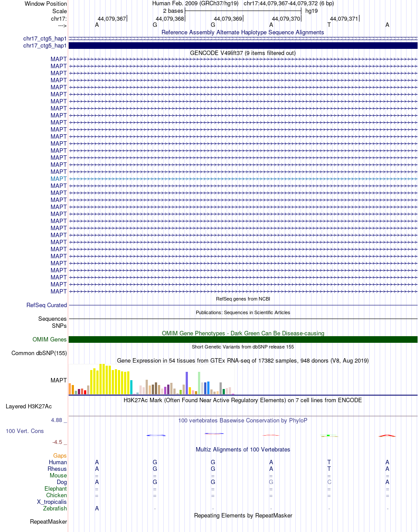Click the Human Feb. 2009 (GRCh37/hg19) title
Screen dimensions: 418x532
[x=195, y=4]
